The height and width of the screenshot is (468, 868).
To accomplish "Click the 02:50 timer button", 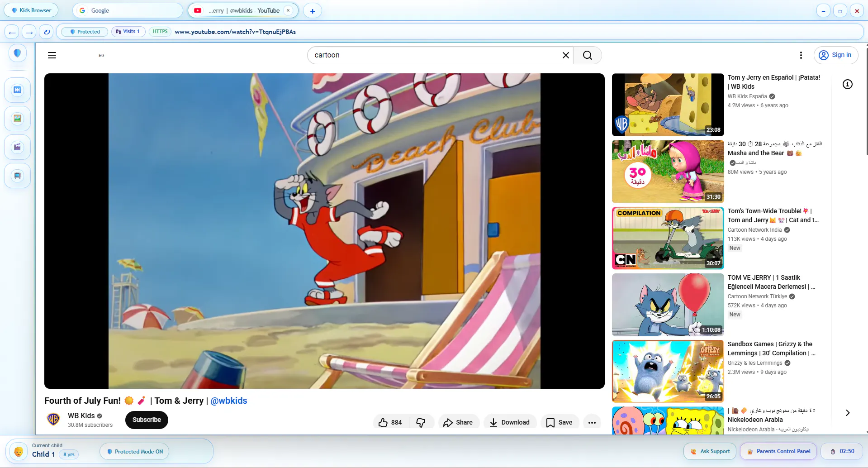I will click(x=842, y=451).
